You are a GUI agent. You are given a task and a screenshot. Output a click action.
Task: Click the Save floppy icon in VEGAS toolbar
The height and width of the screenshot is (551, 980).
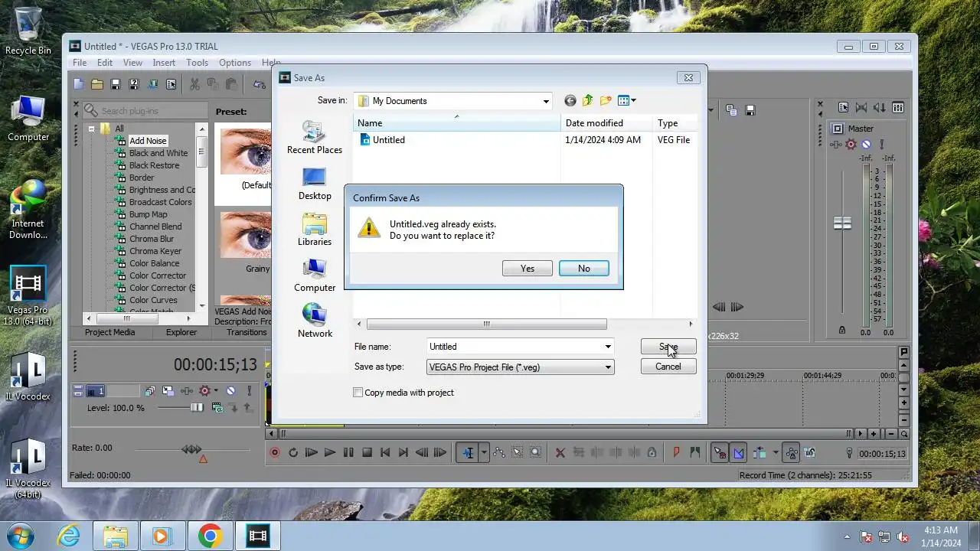(116, 84)
